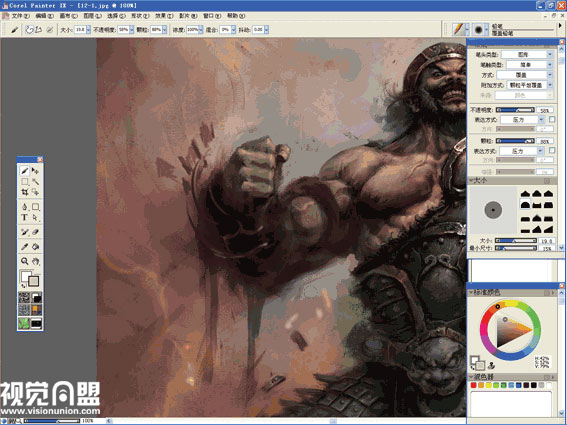Enable invert checkbox beside opacity expression
Image resolution: width=567 pixels, height=425 pixels.
coord(552,119)
